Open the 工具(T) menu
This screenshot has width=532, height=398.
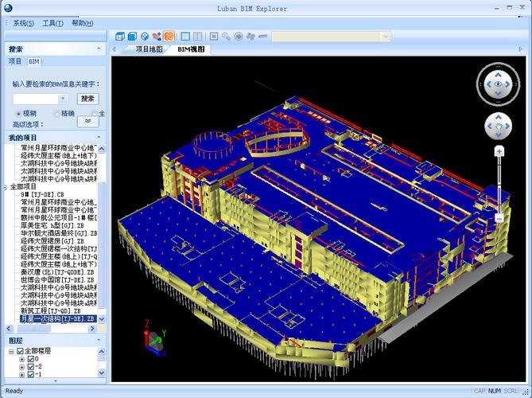coord(53,23)
